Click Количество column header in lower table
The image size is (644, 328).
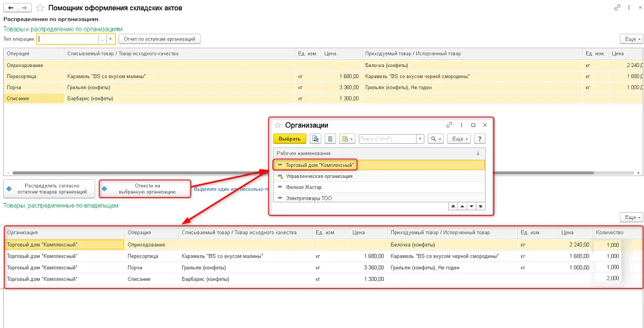coord(618,233)
